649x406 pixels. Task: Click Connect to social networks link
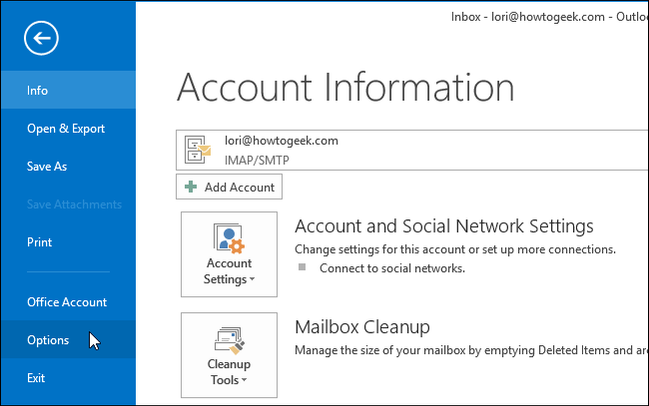(x=392, y=269)
